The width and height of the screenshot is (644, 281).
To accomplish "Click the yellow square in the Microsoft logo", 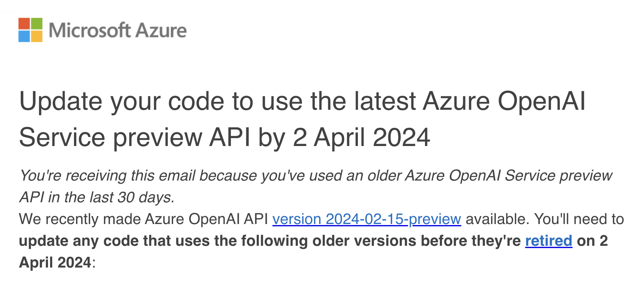I will click(37, 36).
